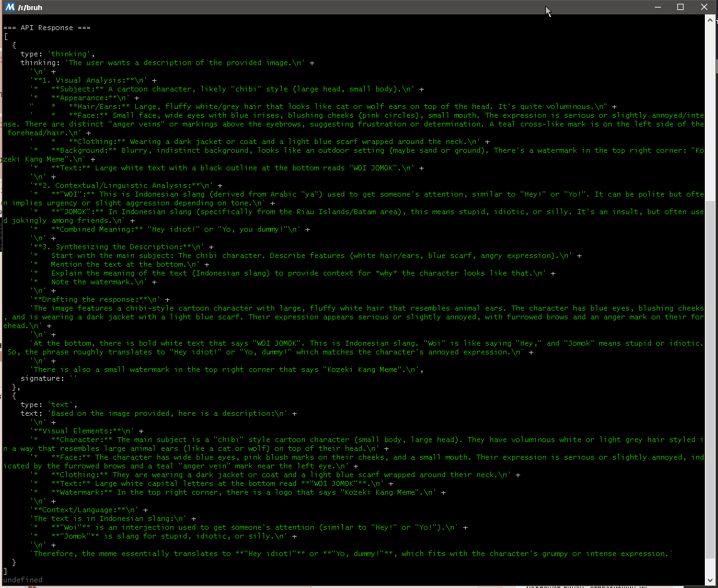This screenshot has width=718, height=588.
Task: Click the line starting 'At the bottom, there is bold'
Action: click(354, 348)
